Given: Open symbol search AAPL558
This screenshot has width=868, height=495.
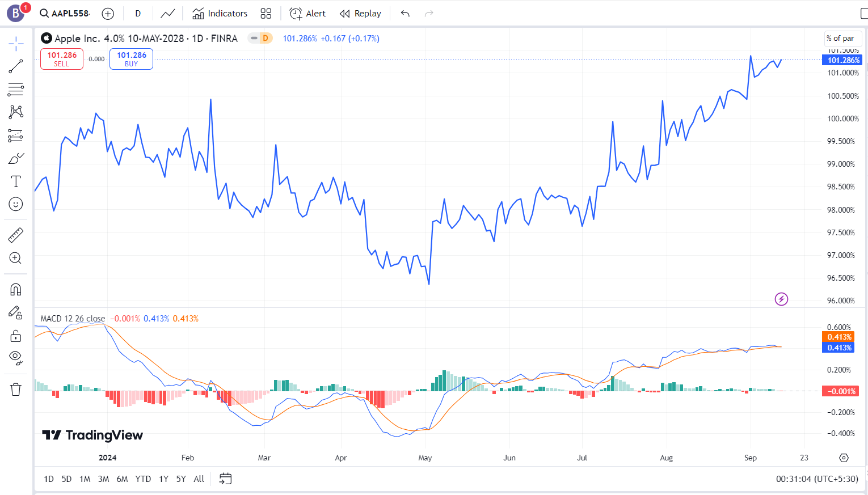Looking at the screenshot, I should [65, 14].
